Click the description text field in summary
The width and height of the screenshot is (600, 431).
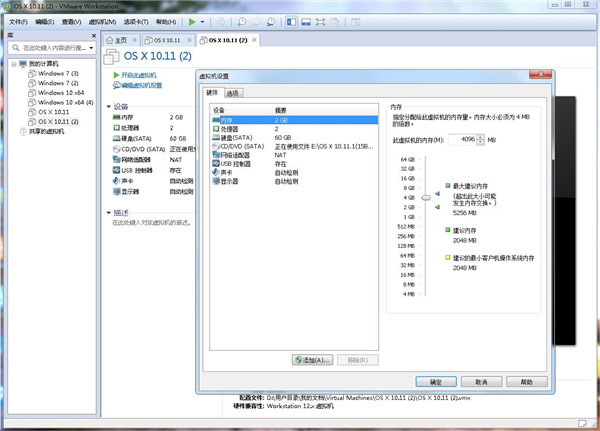click(152, 222)
